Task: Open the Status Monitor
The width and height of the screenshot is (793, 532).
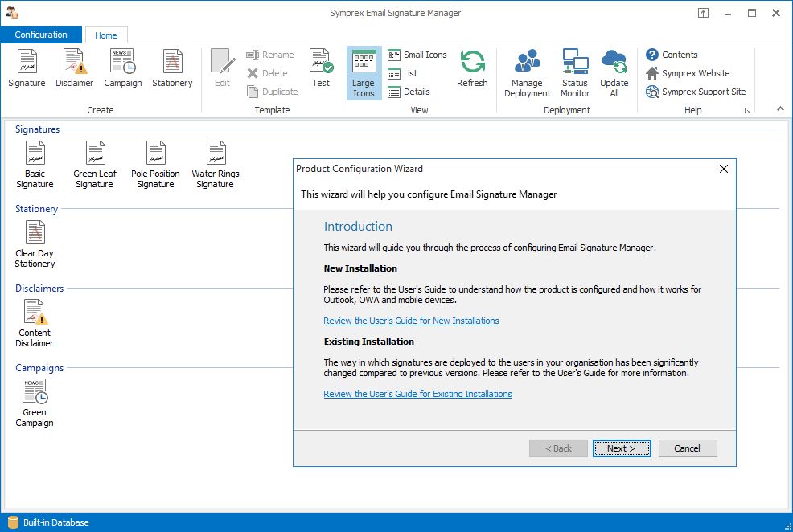Action: pyautogui.click(x=575, y=73)
